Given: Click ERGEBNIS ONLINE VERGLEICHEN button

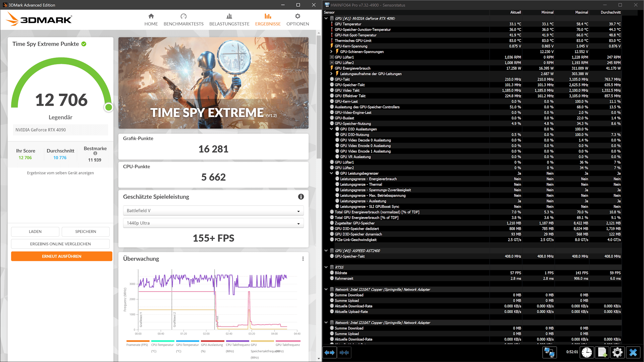Looking at the screenshot, I should [x=60, y=244].
